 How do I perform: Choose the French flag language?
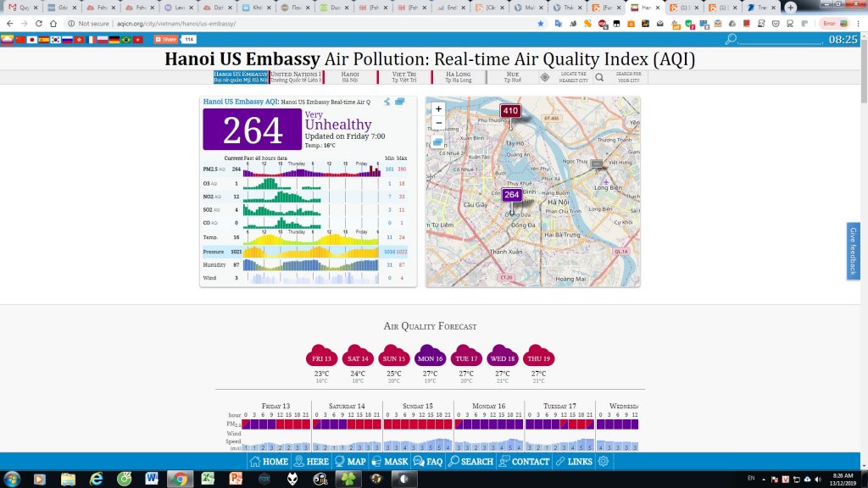pyautogui.click(x=91, y=39)
